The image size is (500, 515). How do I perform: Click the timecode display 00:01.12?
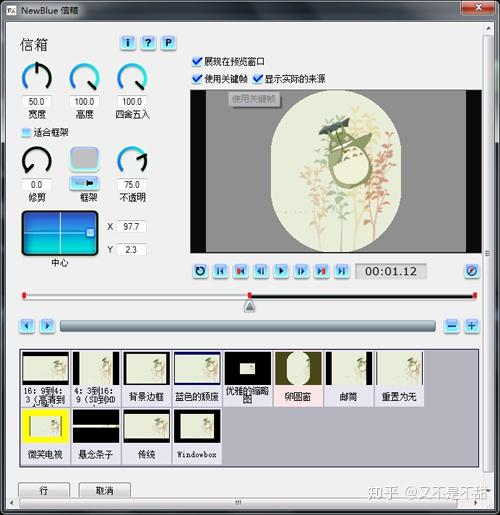tap(391, 271)
